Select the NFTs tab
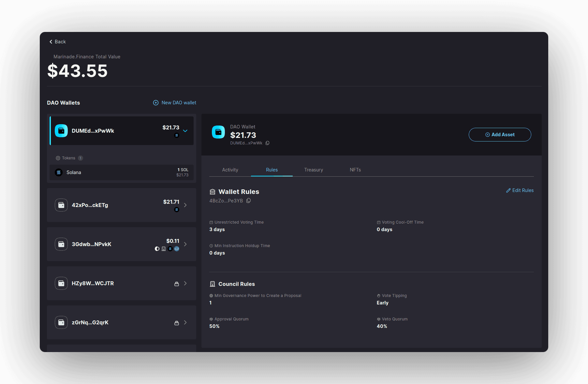 click(x=355, y=170)
